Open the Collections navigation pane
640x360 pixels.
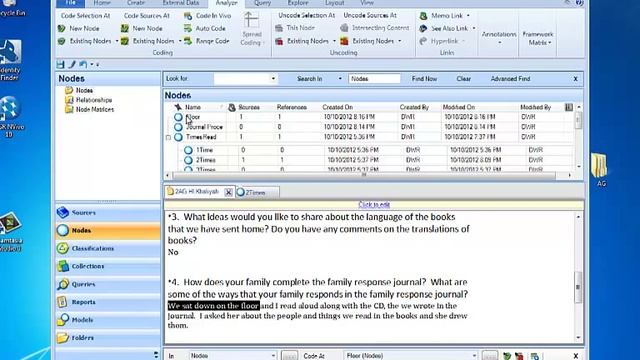[x=108, y=266]
